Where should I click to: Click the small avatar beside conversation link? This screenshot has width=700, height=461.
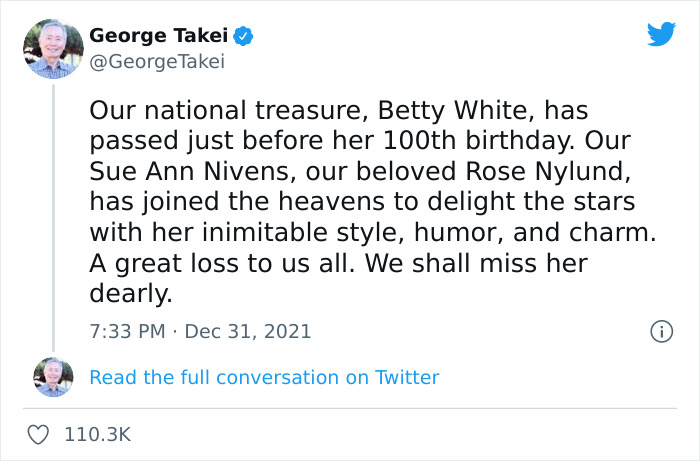(x=52, y=377)
